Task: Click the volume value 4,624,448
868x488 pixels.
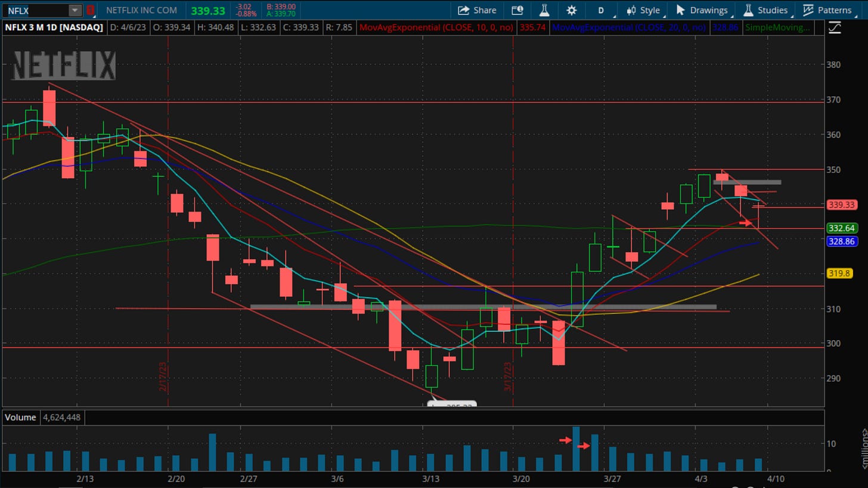Action: pyautogui.click(x=61, y=418)
